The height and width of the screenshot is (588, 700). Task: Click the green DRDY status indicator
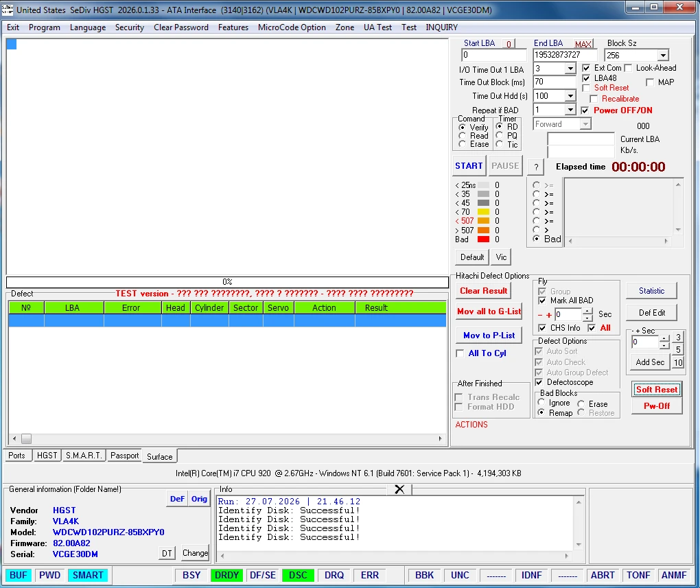point(226,575)
